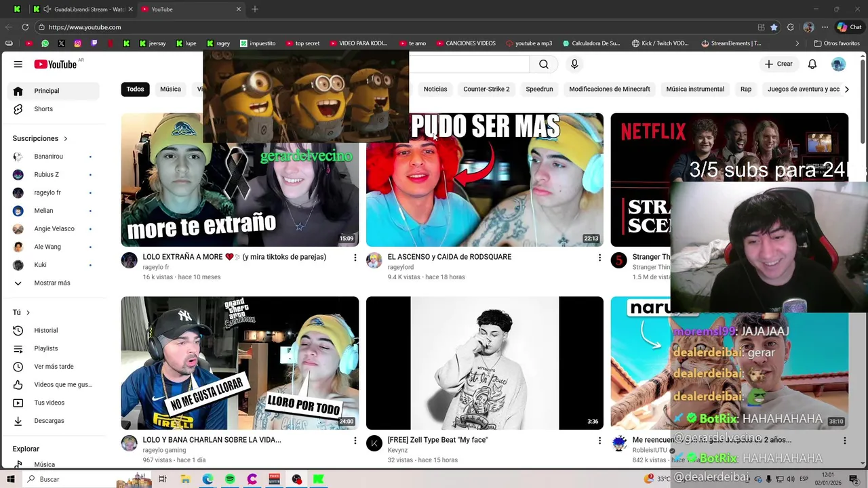Open the File Explorer taskbar icon
Image resolution: width=868 pixels, height=488 pixels.
point(185,479)
